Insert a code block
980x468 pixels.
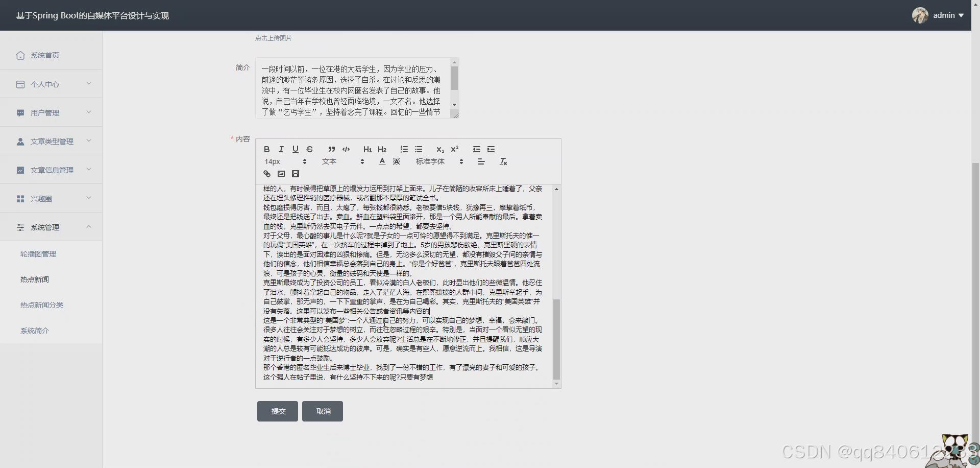346,149
